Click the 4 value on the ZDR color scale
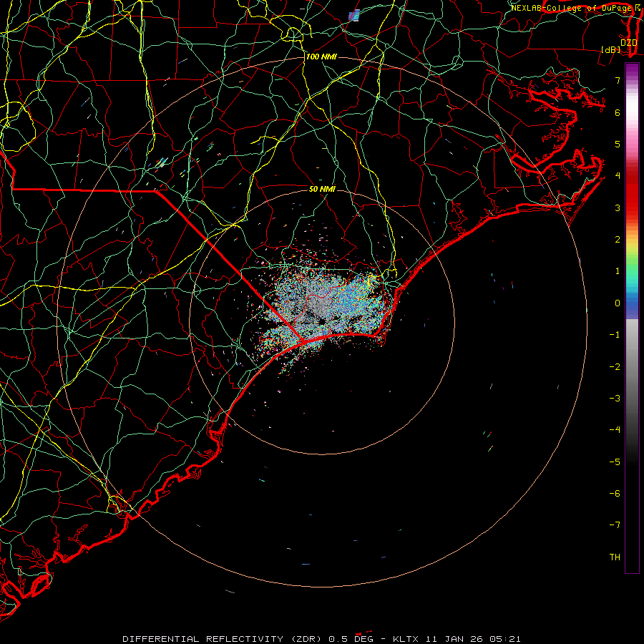644x644 pixels. [x=618, y=176]
